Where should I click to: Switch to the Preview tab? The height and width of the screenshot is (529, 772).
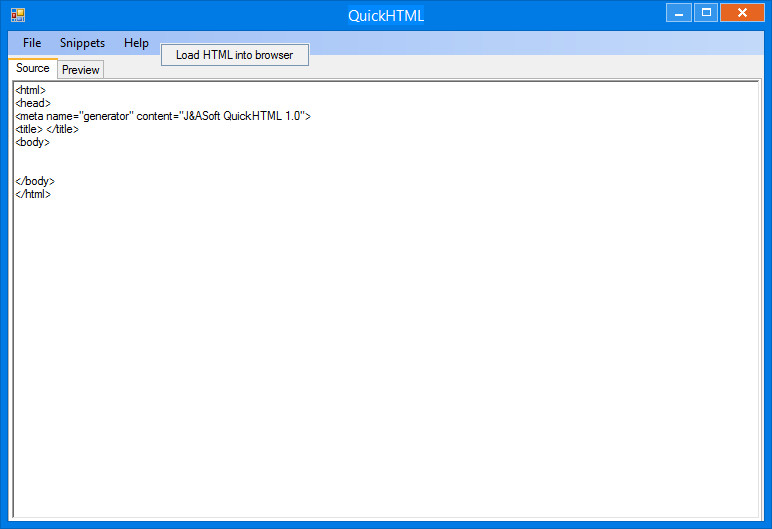81,70
